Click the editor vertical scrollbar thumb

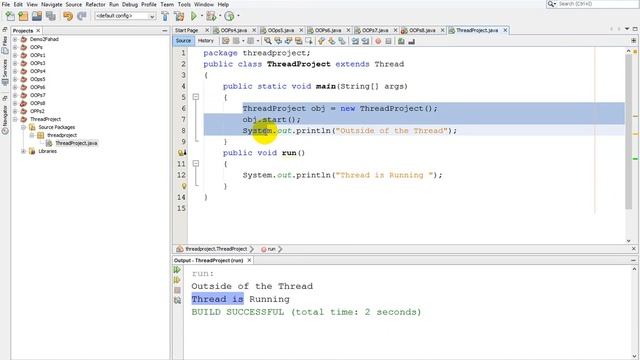point(629,131)
